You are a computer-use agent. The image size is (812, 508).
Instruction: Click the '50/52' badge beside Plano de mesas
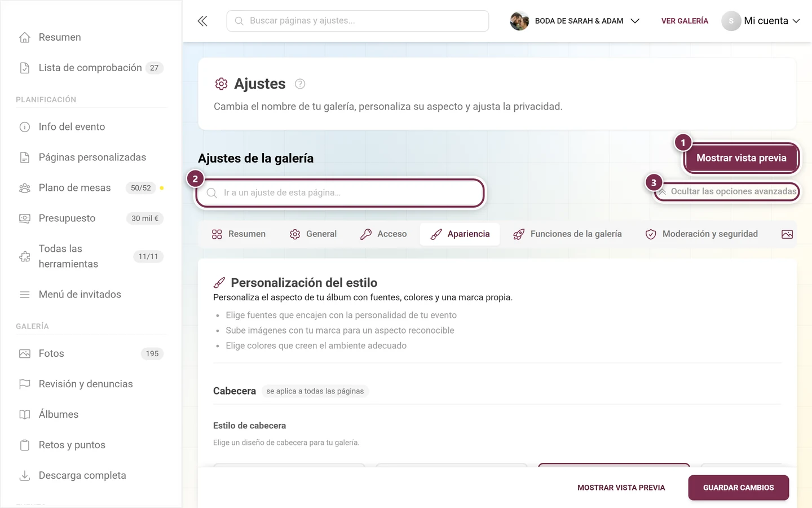[x=141, y=188]
